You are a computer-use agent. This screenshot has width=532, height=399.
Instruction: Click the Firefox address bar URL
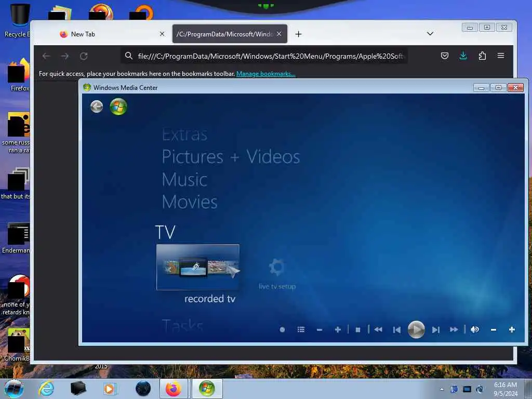270,56
